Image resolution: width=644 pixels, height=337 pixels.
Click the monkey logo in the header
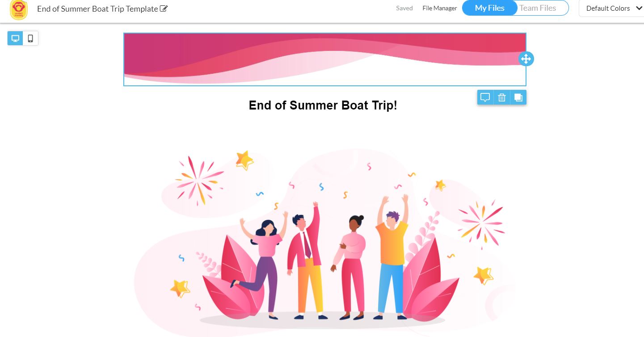click(x=19, y=9)
